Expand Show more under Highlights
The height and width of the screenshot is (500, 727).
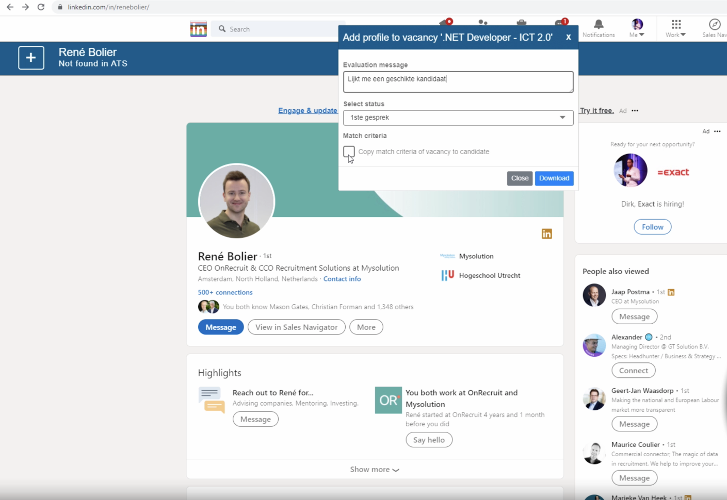tap(374, 469)
